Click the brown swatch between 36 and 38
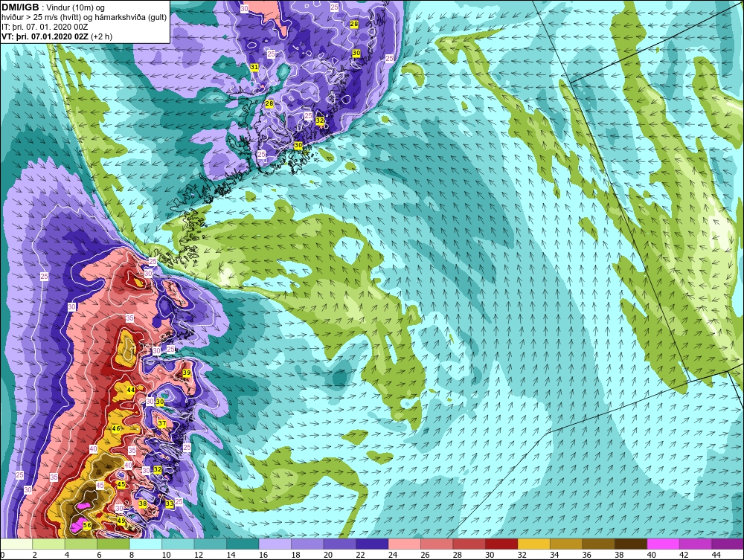Viewport: 744px width, 560px height. 598,544
